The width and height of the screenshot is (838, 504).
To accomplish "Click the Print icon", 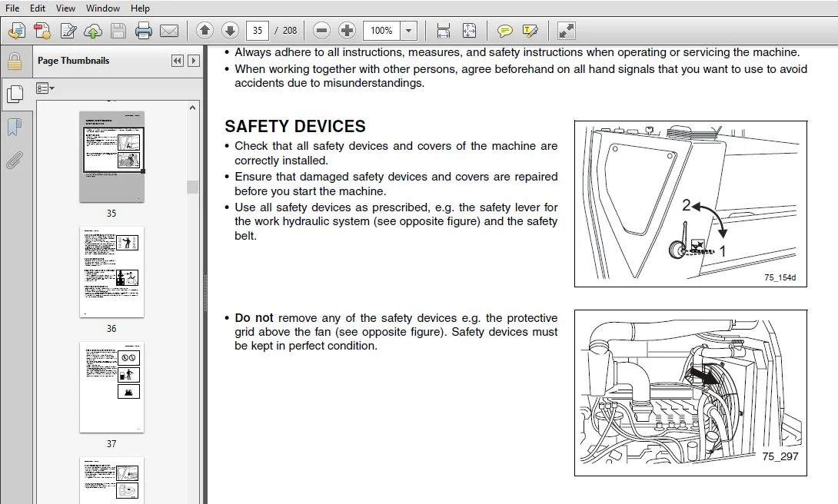I will (143, 31).
